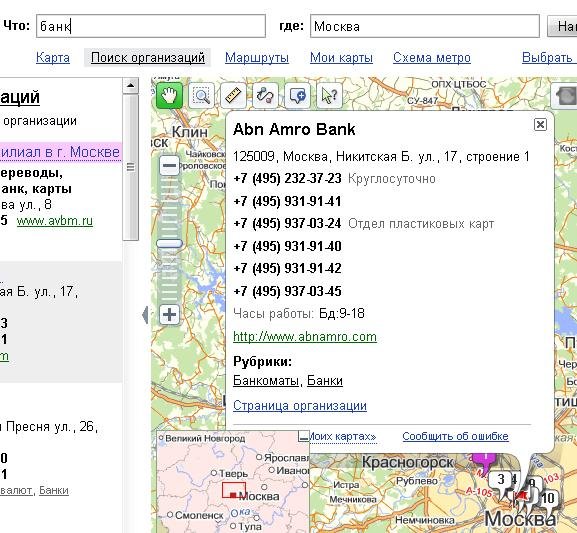Minimize the overview mini map
This screenshot has height=533, width=577.
click(x=304, y=437)
